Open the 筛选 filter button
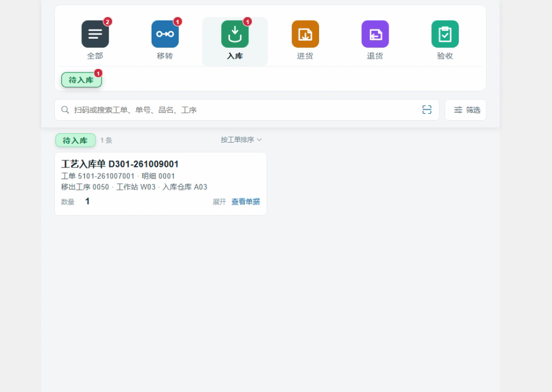 [465, 110]
